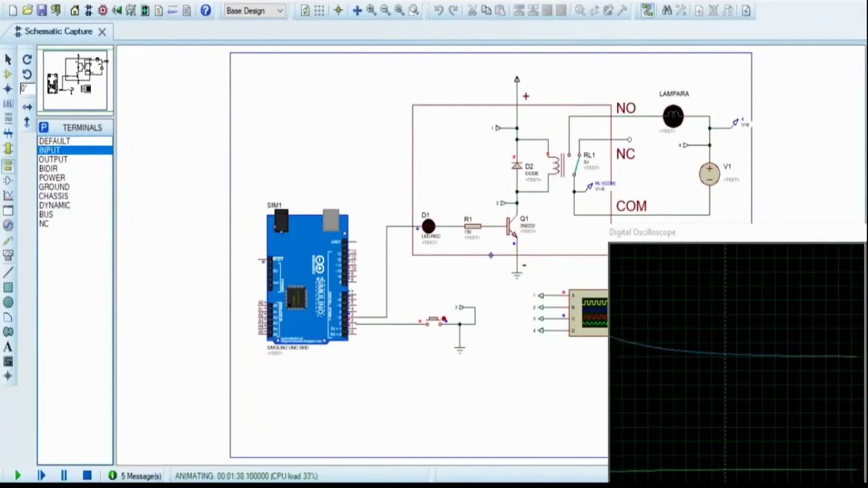Image resolution: width=868 pixels, height=488 pixels.
Task: Select the 2D circle drawing tool
Action: tap(8, 302)
